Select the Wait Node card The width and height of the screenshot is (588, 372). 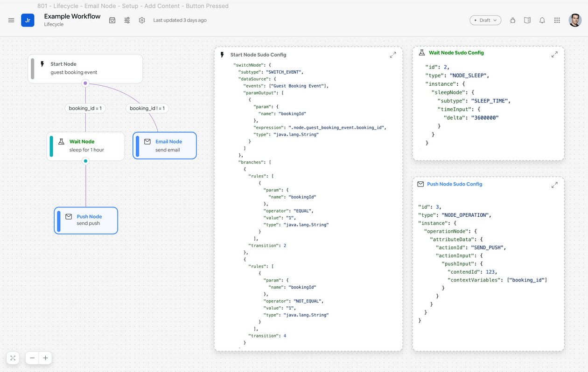(x=86, y=146)
